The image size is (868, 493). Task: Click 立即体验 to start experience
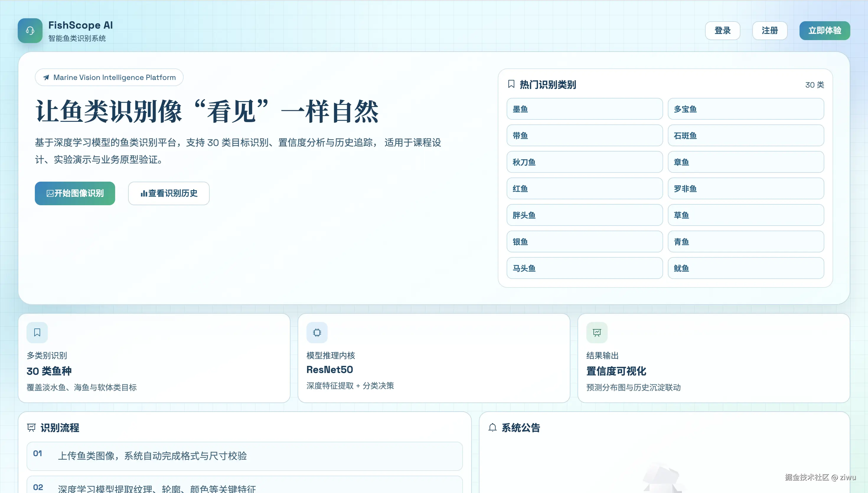[825, 30]
